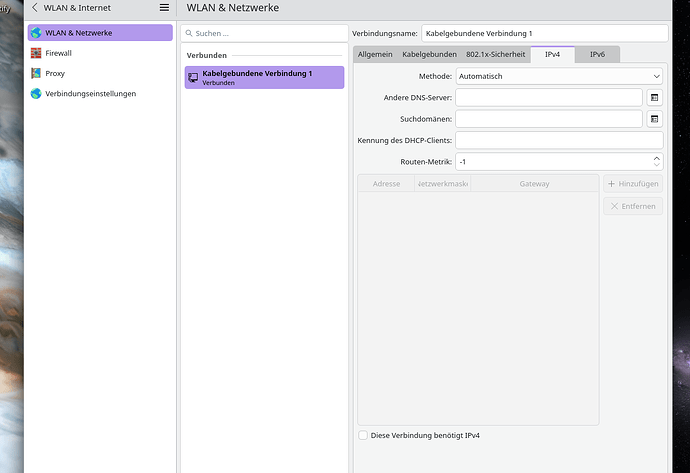Open Verbindungseinstellungen in the sidebar
The image size is (690, 473).
(x=90, y=93)
